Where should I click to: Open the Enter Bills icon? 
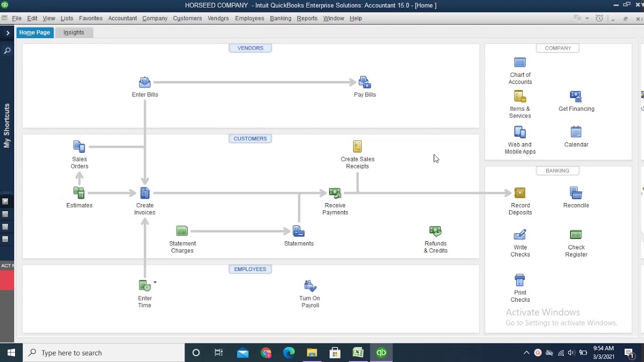coord(145,82)
